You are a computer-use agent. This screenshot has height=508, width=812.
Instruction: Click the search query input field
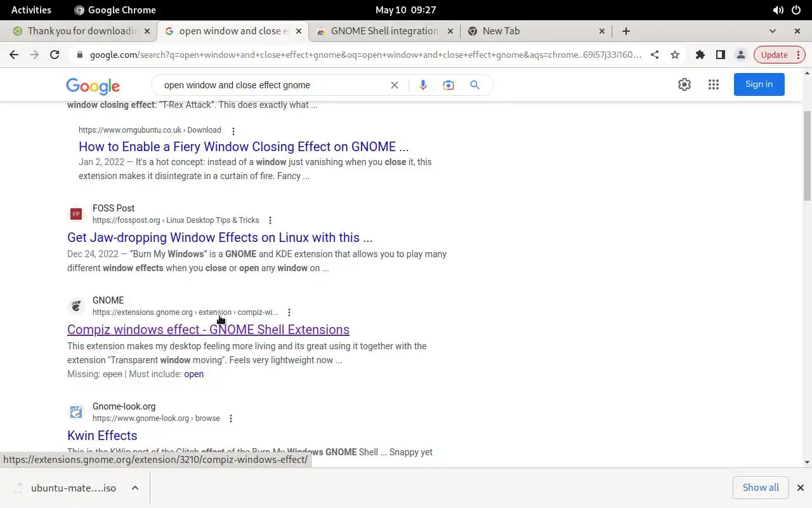273,85
